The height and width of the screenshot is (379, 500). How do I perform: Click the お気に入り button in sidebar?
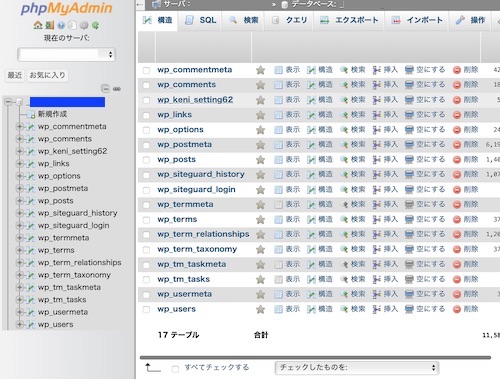point(47,75)
